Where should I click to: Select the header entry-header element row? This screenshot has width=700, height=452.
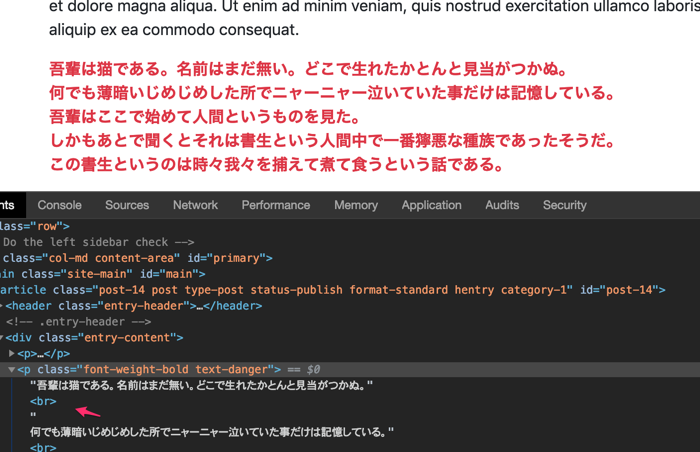(x=350, y=306)
